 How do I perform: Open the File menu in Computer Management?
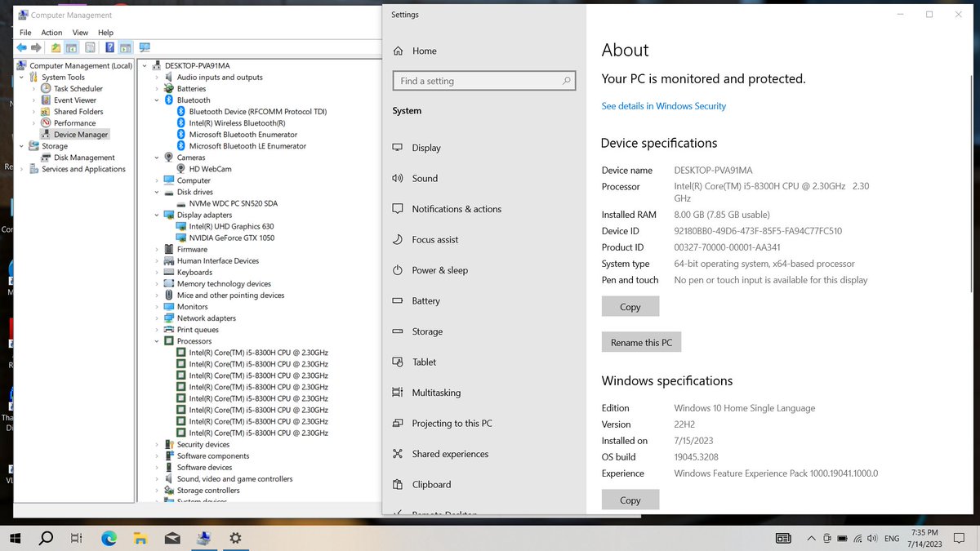click(25, 33)
